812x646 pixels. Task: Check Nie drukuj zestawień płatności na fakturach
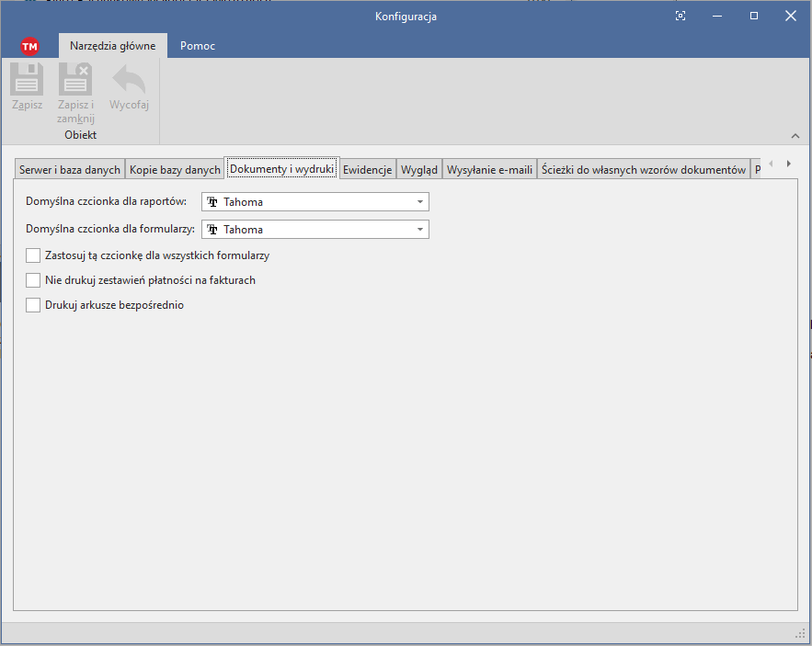(34, 280)
